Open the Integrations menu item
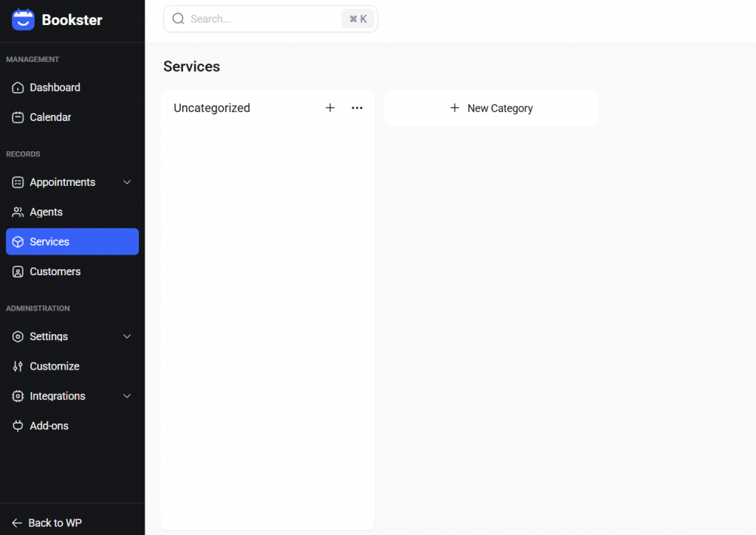The width and height of the screenshot is (756, 535). pyautogui.click(x=58, y=396)
